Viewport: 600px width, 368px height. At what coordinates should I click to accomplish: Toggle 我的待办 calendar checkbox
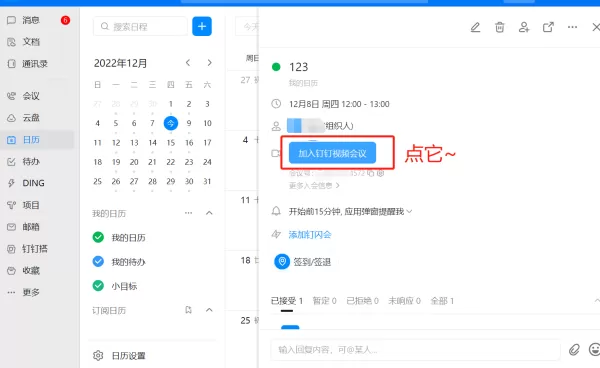pyautogui.click(x=98, y=262)
